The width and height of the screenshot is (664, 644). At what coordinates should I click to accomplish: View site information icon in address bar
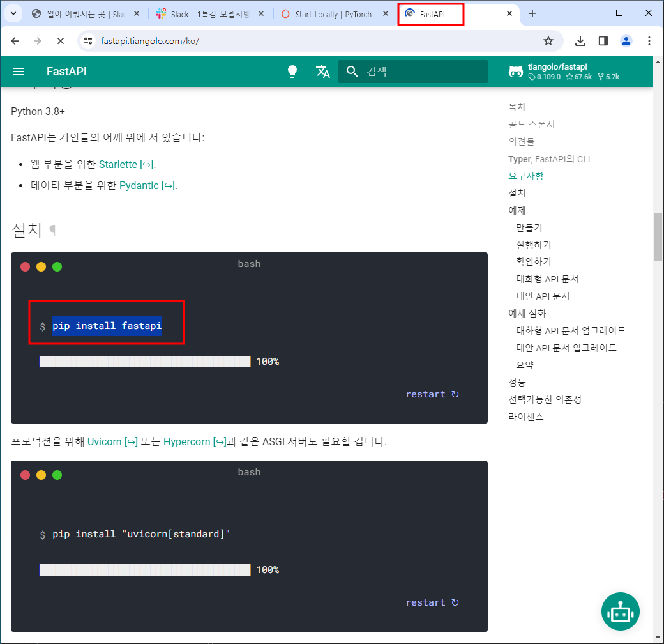tap(88, 41)
